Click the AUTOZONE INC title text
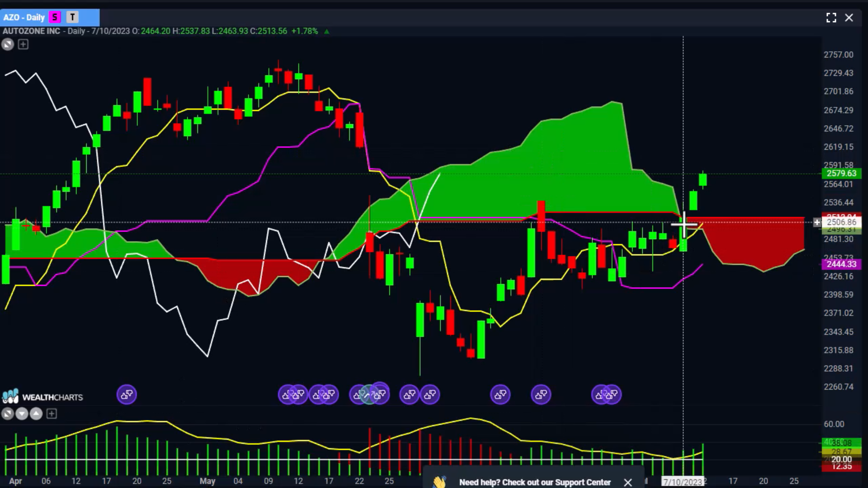 [31, 31]
